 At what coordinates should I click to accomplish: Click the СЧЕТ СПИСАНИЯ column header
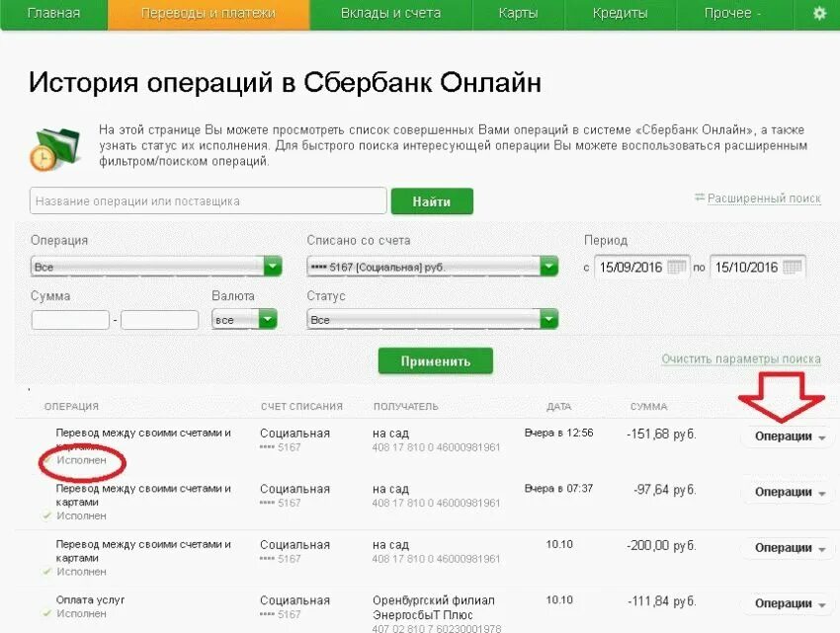301,407
